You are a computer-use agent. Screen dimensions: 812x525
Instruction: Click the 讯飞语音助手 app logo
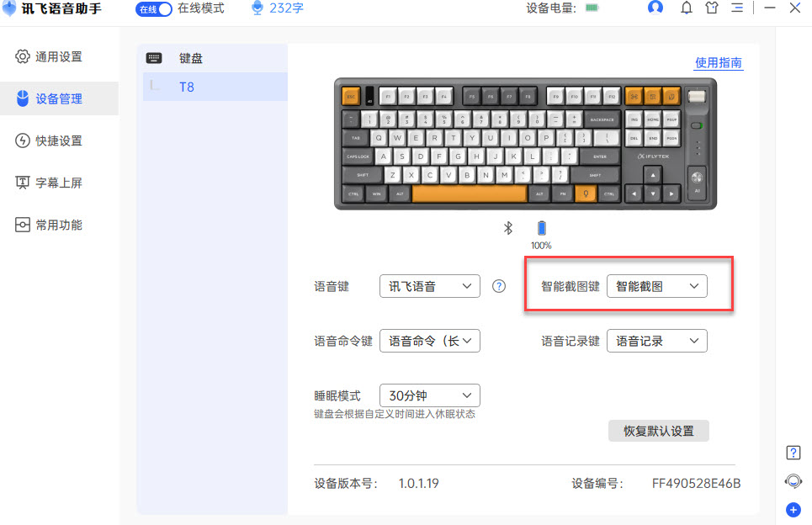point(9,8)
